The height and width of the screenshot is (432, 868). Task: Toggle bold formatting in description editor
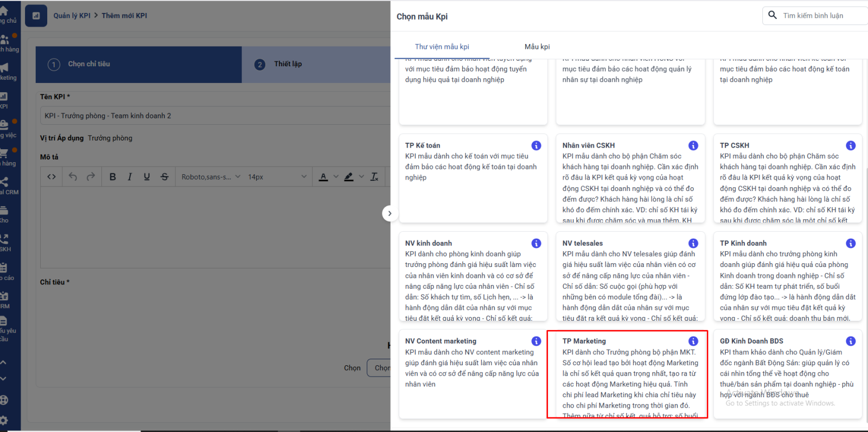tap(112, 177)
